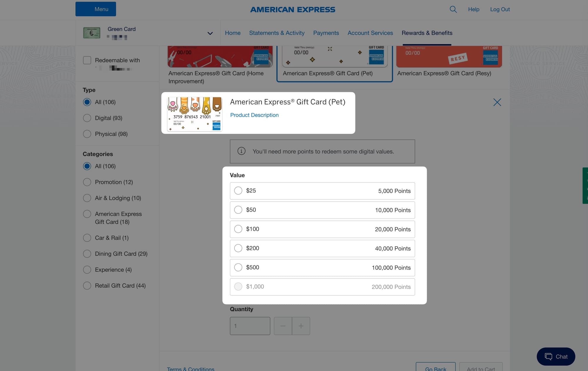Open the Menu button
This screenshot has height=371, width=588.
(96, 9)
